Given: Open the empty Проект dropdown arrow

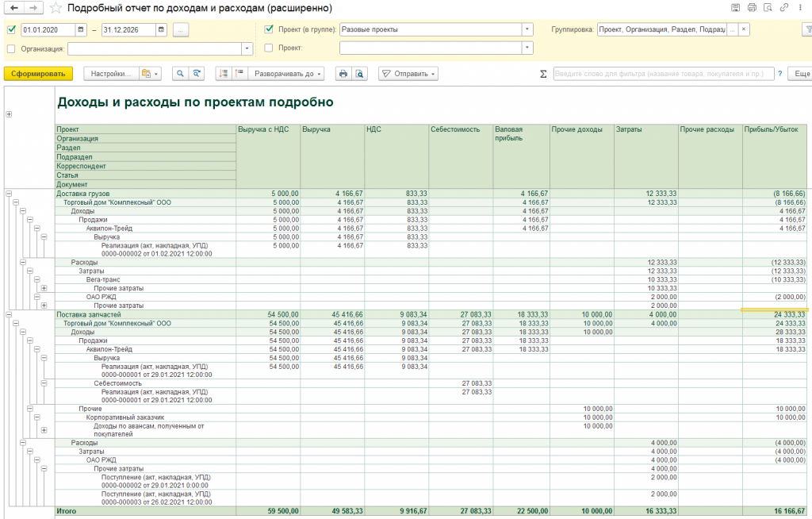Looking at the screenshot, I should coord(527,48).
